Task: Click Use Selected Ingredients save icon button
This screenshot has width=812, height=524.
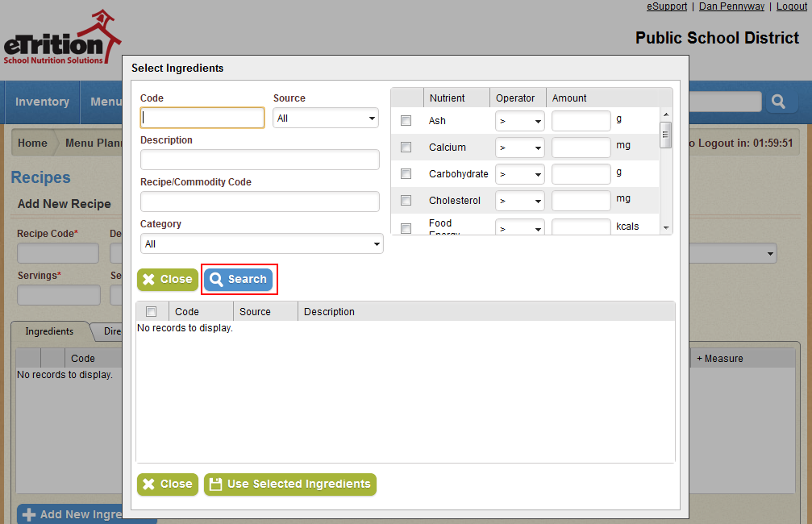Action: (x=290, y=484)
